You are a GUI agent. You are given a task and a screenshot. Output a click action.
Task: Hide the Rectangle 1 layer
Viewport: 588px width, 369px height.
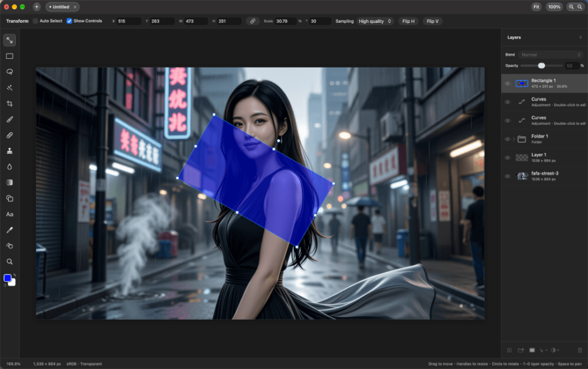pyautogui.click(x=508, y=83)
